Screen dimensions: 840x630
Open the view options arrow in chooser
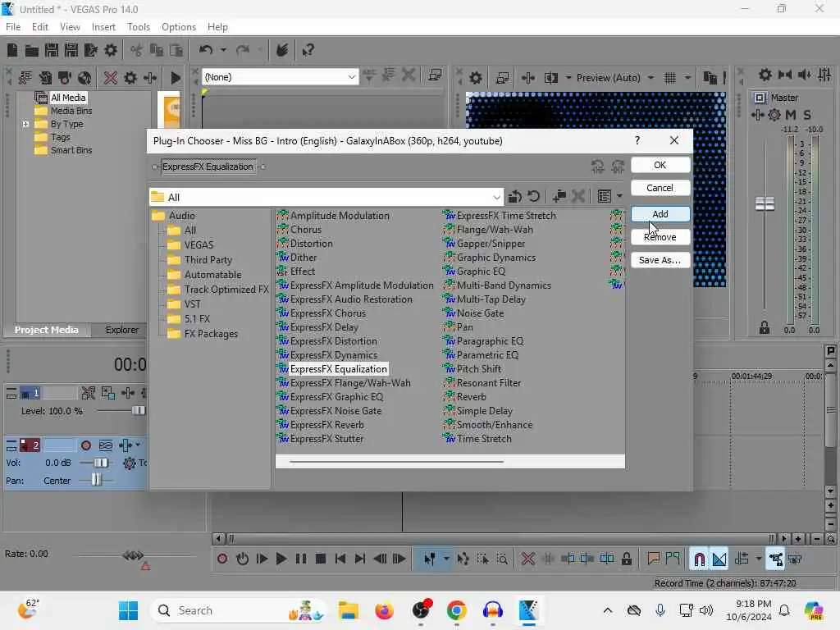620,197
